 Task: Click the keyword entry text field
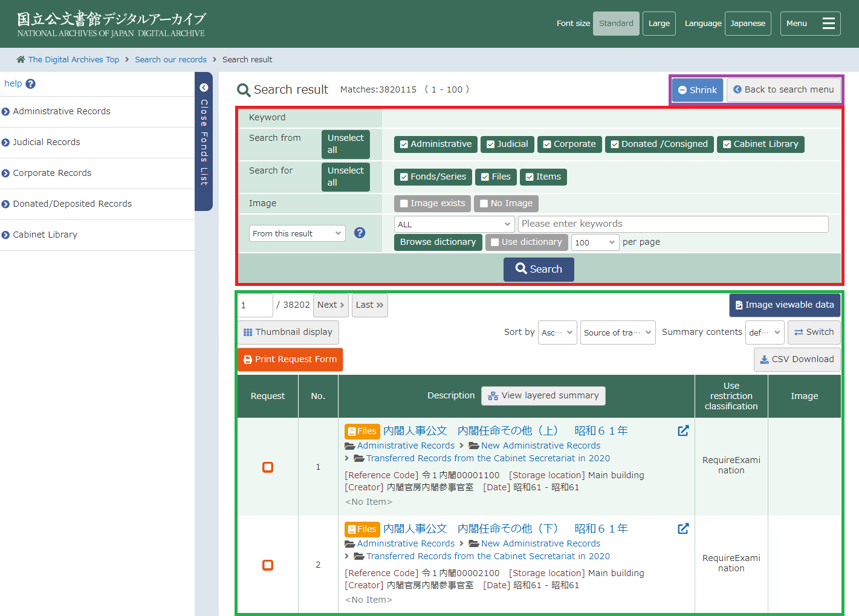[x=673, y=224]
